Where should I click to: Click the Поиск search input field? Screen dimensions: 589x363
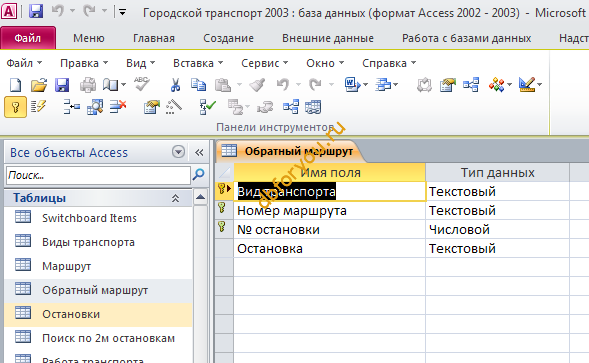click(x=98, y=175)
